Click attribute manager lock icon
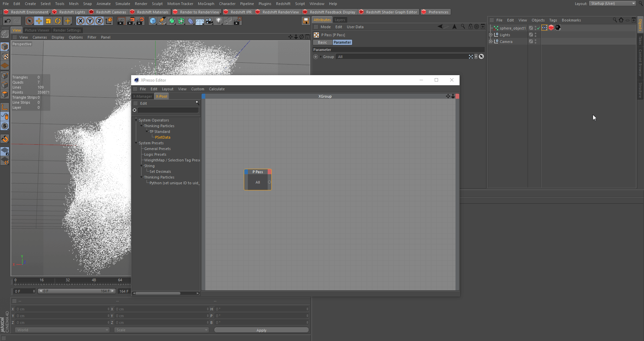Viewport: 644px width, 341px height. point(471,27)
